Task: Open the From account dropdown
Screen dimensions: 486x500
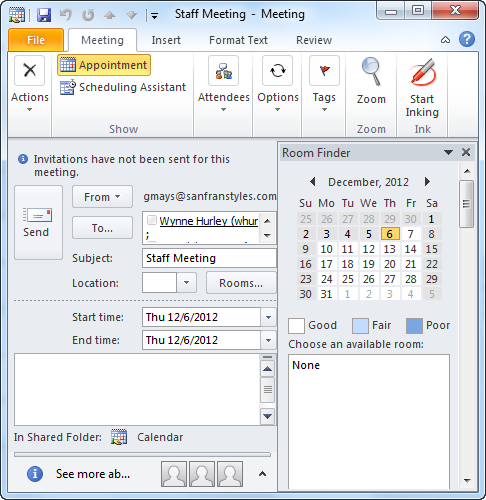Action: coord(102,197)
